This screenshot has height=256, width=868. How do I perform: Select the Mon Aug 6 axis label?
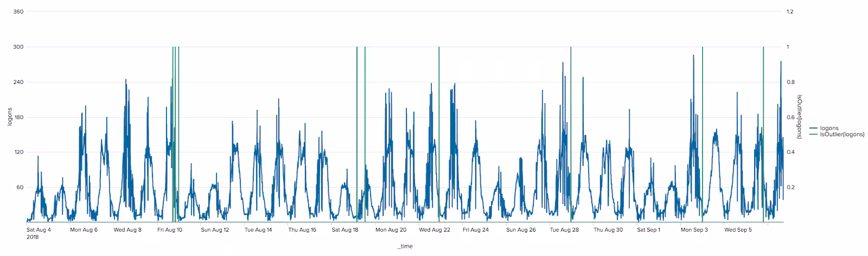click(84, 230)
